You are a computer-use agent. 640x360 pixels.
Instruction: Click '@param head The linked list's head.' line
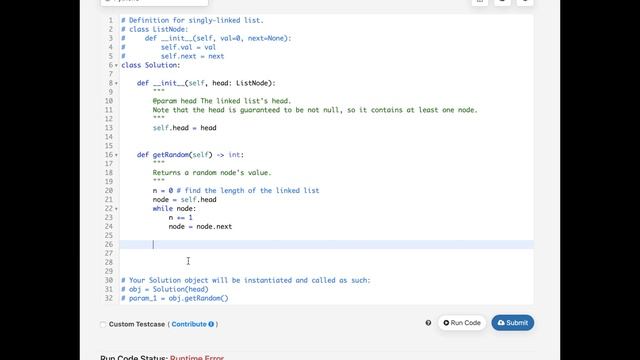coord(222,101)
